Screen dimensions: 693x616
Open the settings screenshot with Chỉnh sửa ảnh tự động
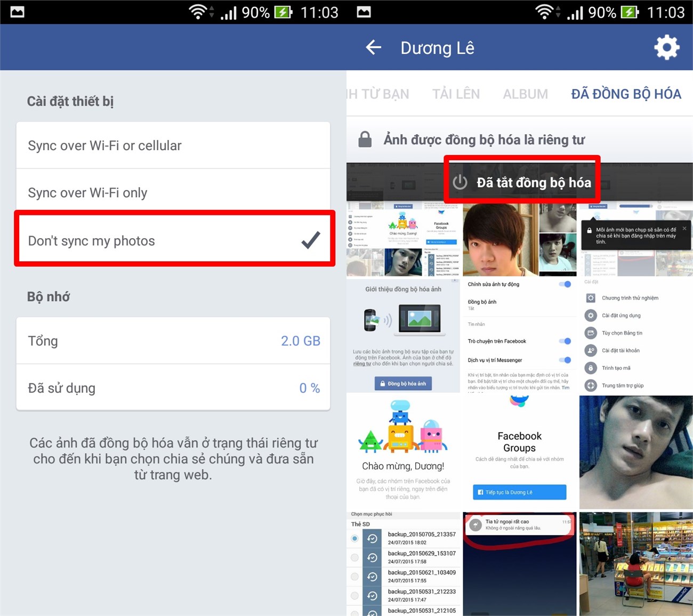(519, 336)
